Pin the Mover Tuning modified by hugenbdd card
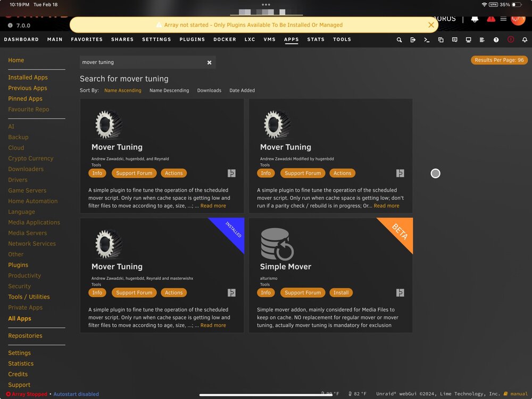This screenshot has width=532, height=399. click(x=400, y=173)
